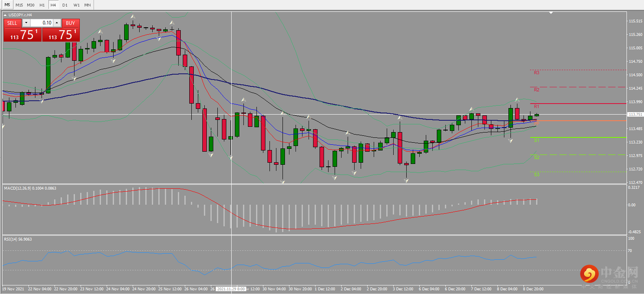Select the H1 timeframe tab
The width and height of the screenshot is (644, 294).
(42, 5)
